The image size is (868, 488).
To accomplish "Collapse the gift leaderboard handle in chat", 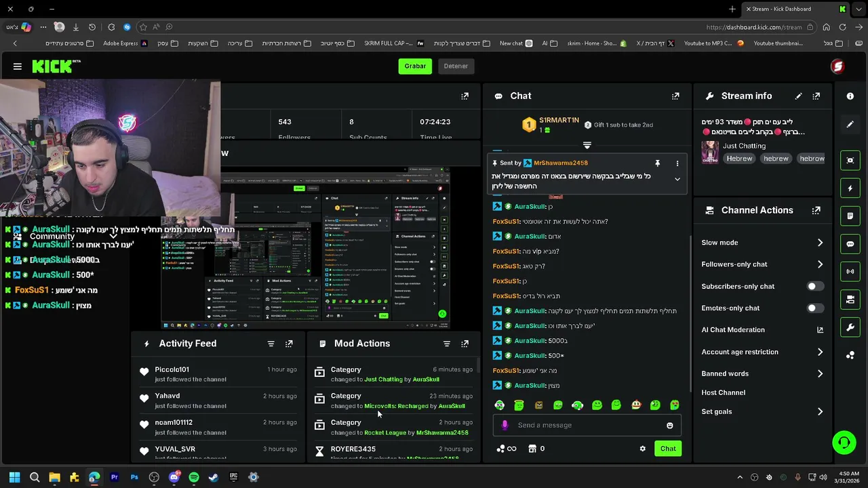I will (587, 145).
